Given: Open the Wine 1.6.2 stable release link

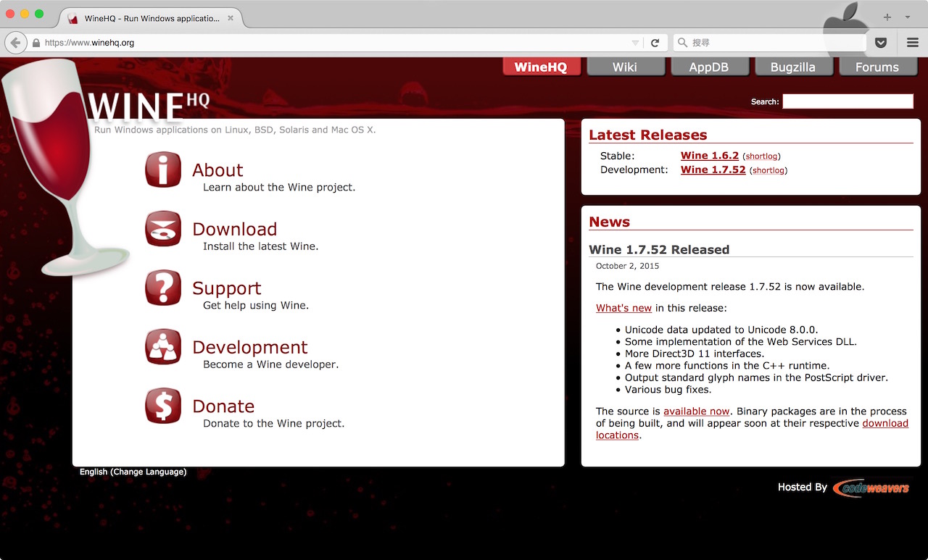Looking at the screenshot, I should (710, 156).
